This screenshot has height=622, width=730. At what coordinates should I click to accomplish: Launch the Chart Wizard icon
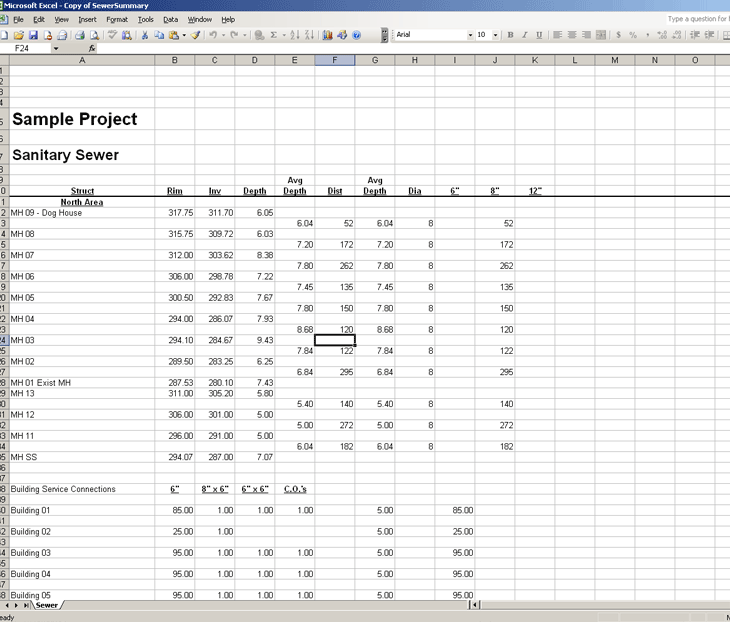[x=328, y=35]
